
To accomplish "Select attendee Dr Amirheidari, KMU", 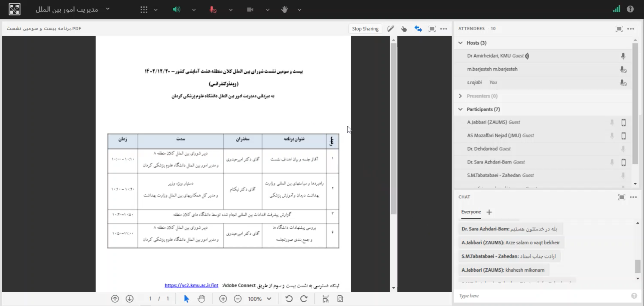I will point(543,56).
